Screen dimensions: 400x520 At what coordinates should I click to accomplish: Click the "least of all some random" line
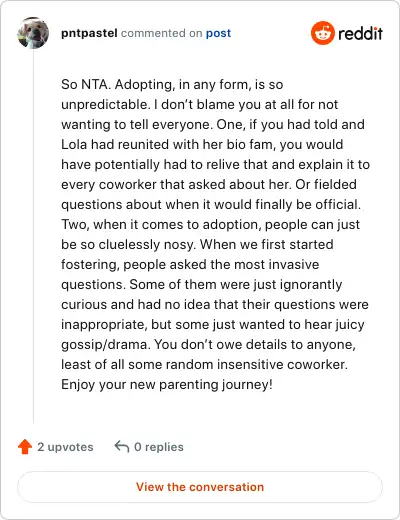pyautogui.click(x=204, y=364)
